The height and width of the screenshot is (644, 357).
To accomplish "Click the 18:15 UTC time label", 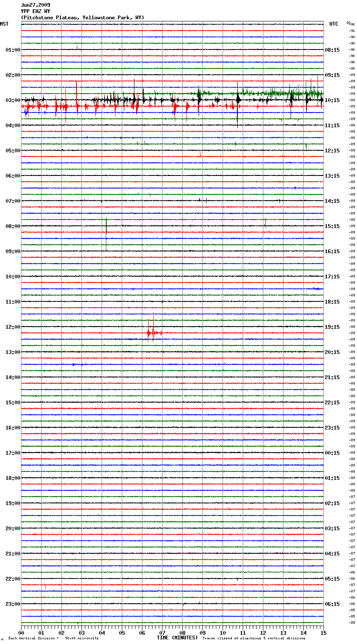I will click(332, 302).
